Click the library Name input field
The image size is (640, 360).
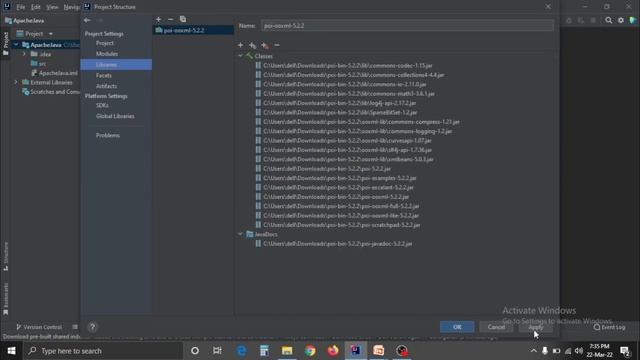(x=407, y=25)
